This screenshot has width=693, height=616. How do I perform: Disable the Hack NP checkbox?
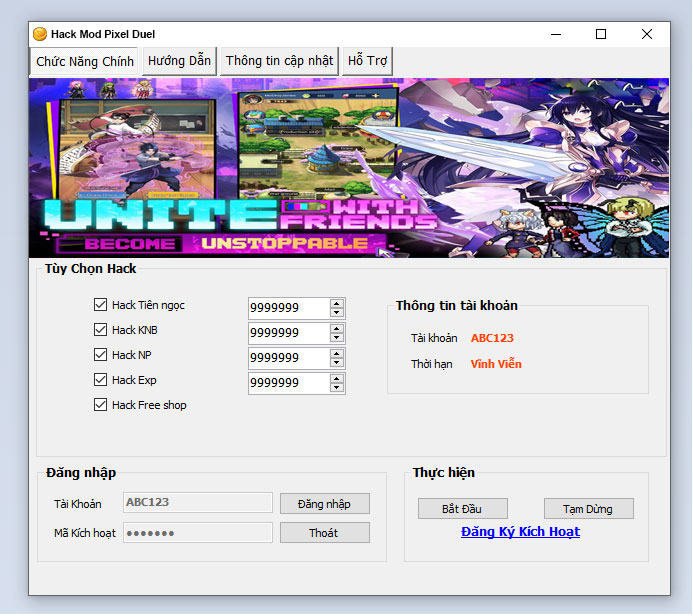100,354
